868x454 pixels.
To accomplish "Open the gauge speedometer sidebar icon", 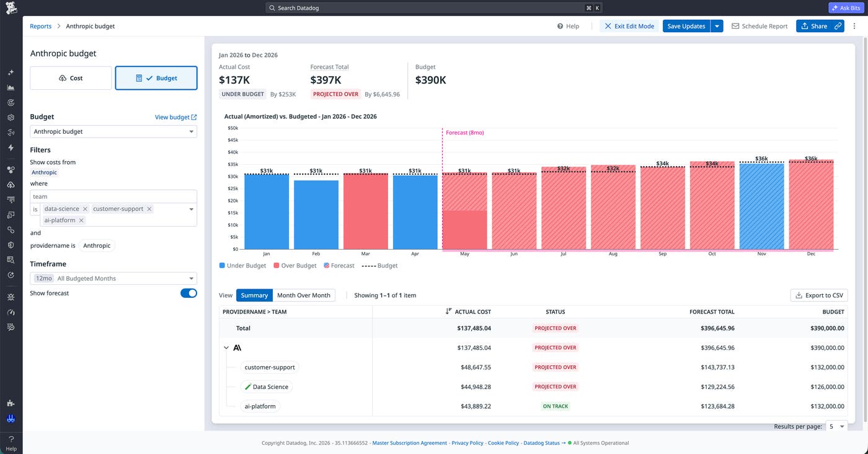I will [x=11, y=312].
